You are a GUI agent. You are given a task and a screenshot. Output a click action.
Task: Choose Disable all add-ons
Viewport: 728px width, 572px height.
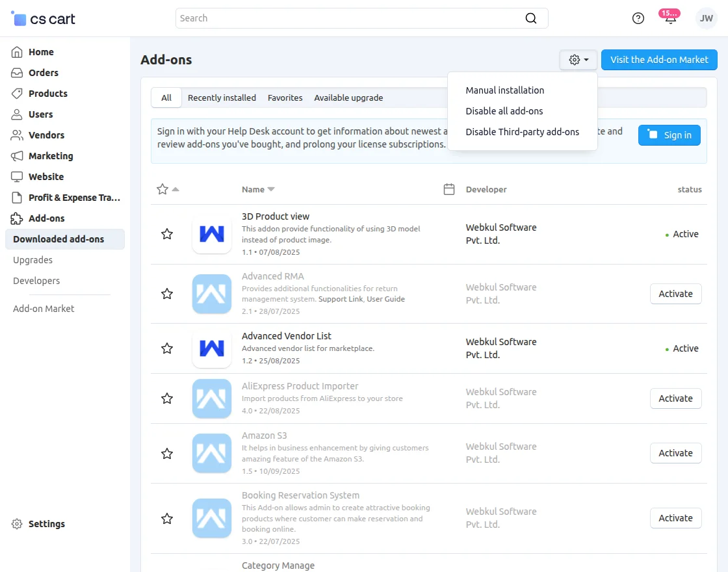pos(504,111)
